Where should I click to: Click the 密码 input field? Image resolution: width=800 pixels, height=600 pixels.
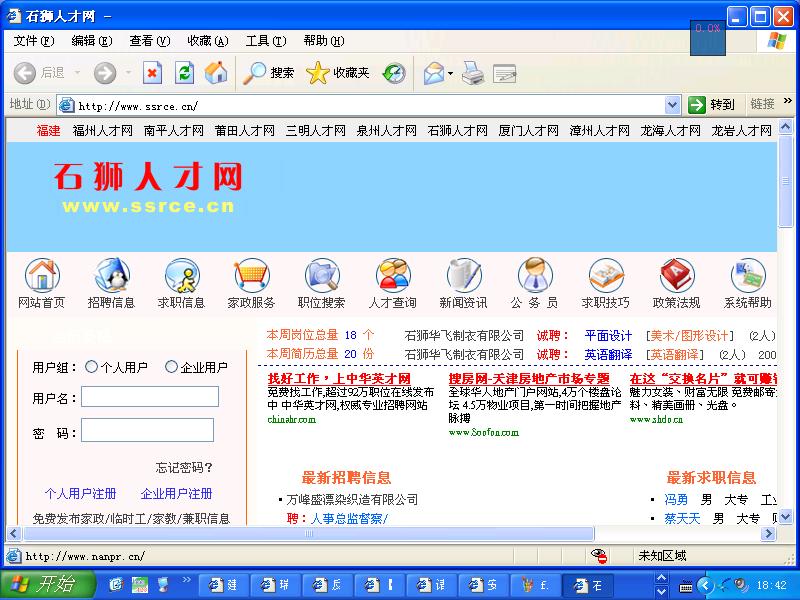tap(147, 430)
